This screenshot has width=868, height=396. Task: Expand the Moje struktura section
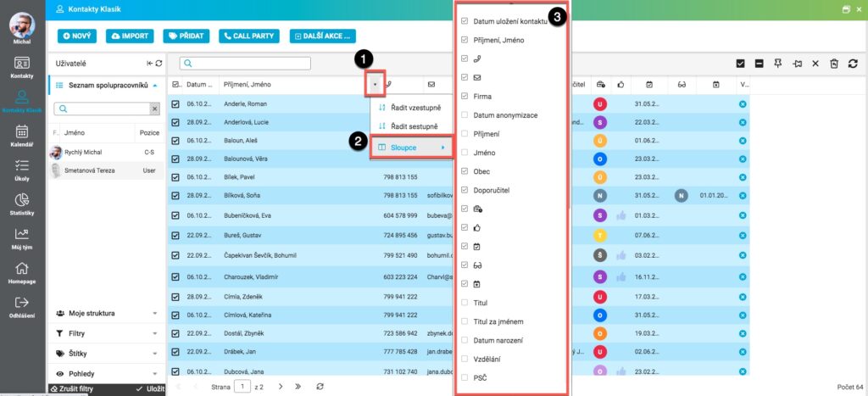coord(106,314)
